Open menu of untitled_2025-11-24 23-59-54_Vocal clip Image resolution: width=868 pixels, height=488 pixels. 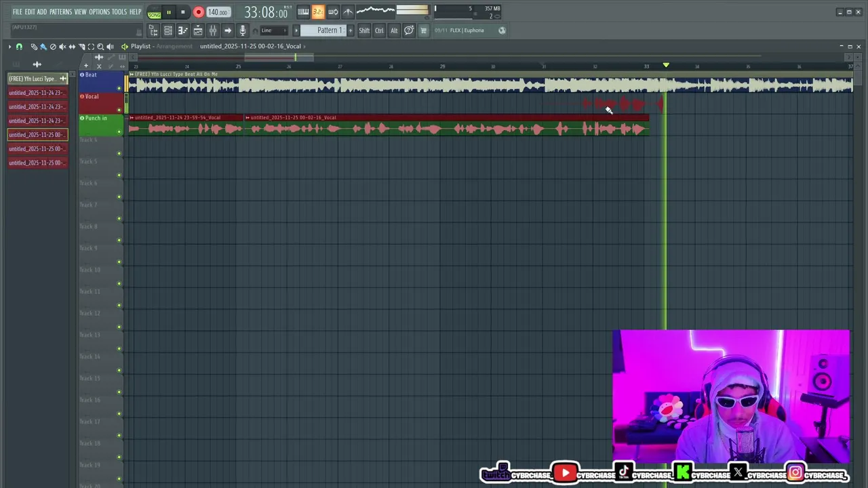pyautogui.click(x=132, y=118)
